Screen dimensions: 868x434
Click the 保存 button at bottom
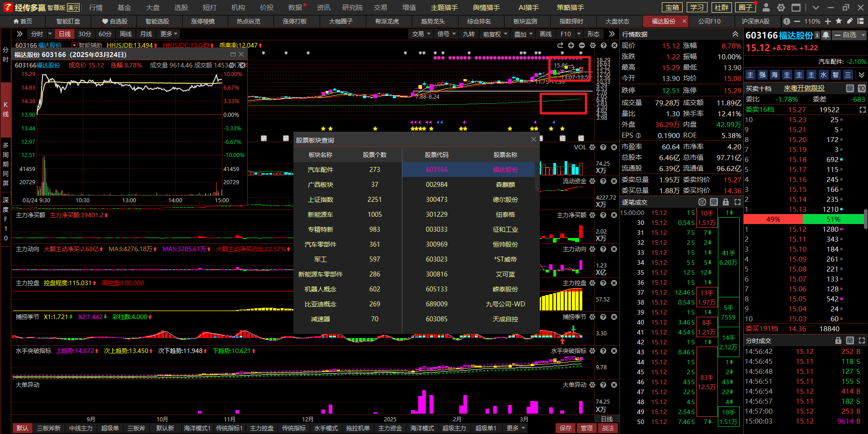566,428
